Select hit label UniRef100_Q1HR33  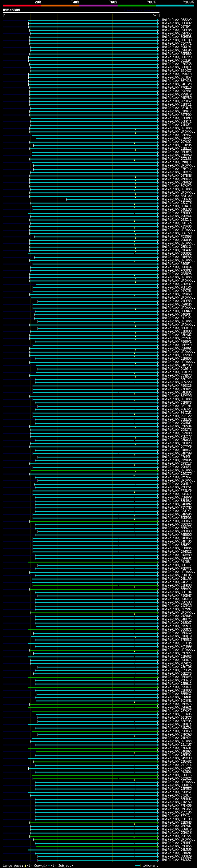pos(177,586)
